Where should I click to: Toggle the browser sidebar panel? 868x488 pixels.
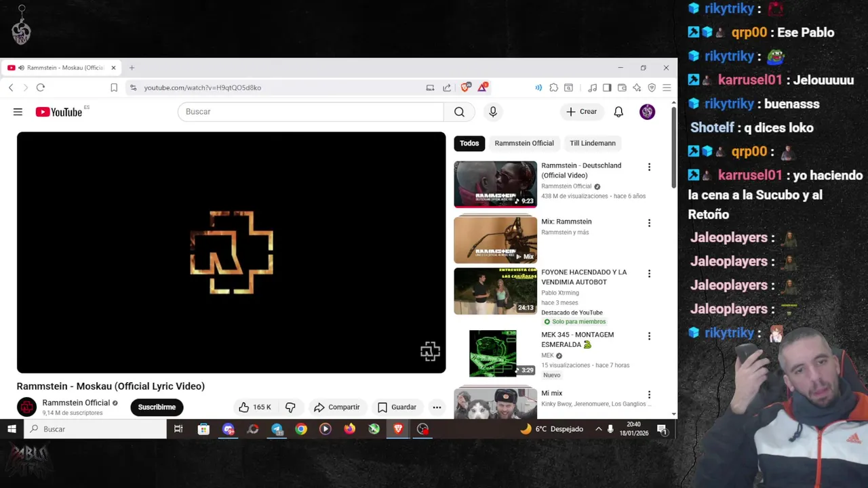click(607, 87)
